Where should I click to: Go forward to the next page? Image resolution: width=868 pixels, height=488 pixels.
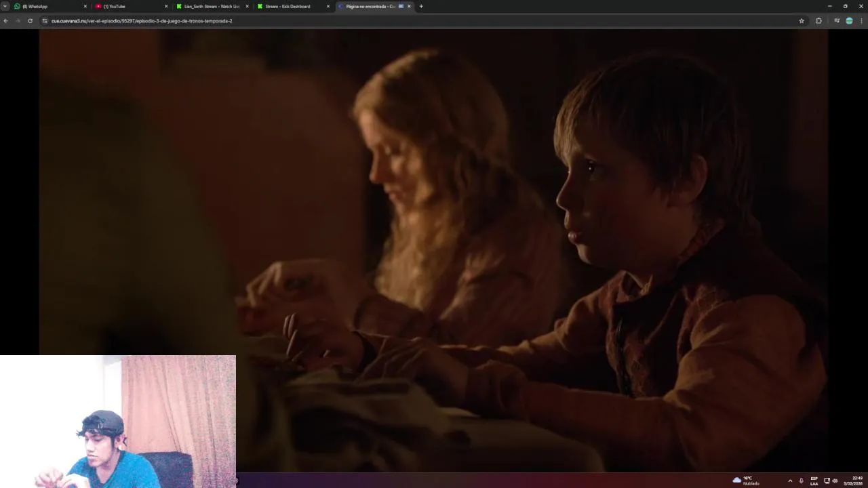coord(18,21)
